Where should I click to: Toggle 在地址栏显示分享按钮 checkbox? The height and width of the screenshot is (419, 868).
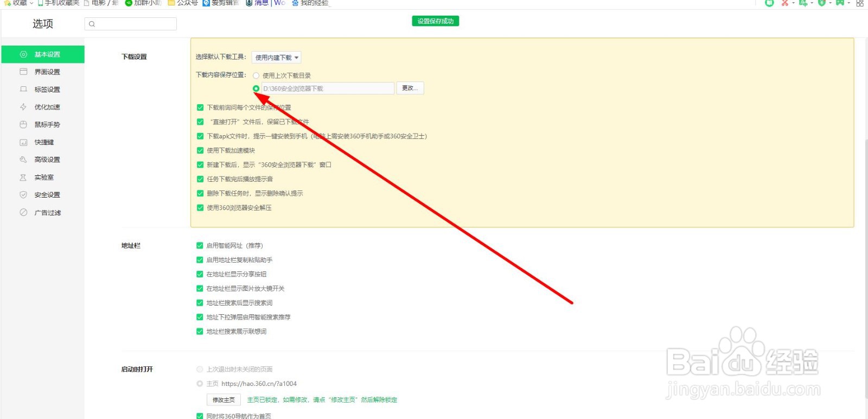click(x=200, y=274)
